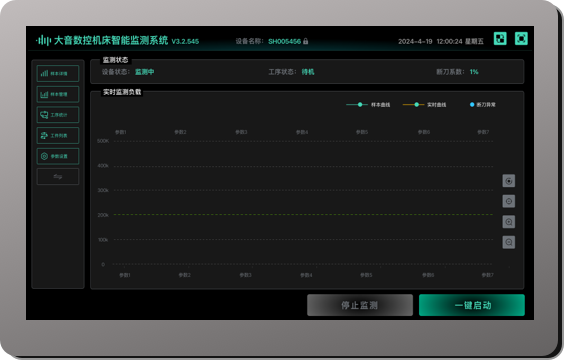Click the window layout icon in header

coord(500,38)
